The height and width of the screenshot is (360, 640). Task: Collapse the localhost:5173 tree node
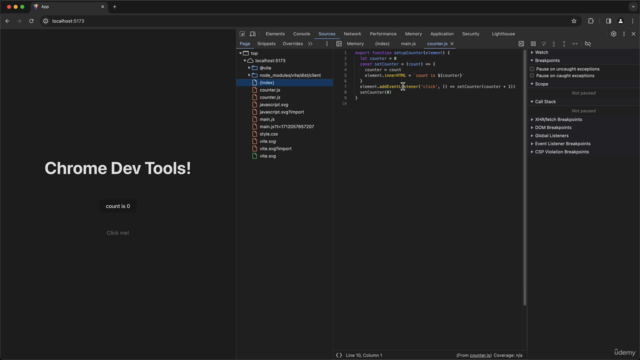[x=245, y=60]
